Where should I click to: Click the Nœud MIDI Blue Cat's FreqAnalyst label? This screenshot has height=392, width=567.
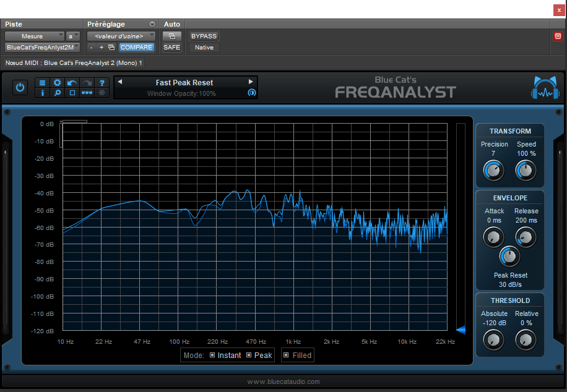74,63
